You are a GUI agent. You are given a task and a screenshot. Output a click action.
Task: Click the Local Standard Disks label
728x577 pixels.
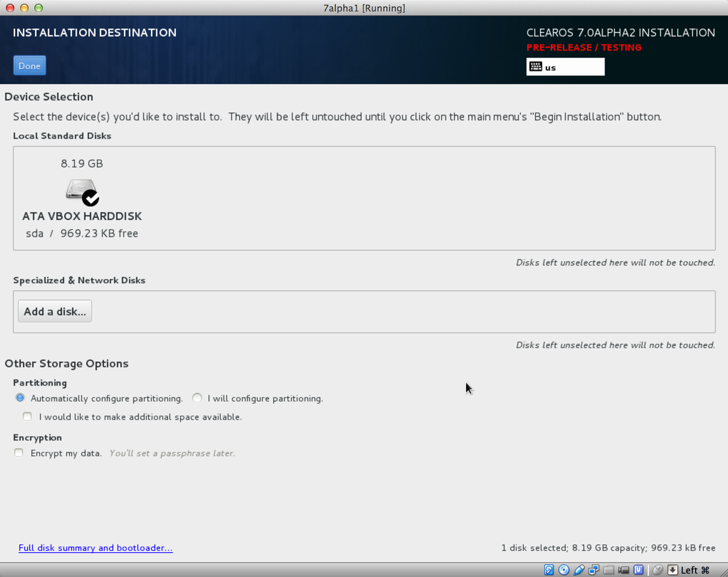[62, 136]
